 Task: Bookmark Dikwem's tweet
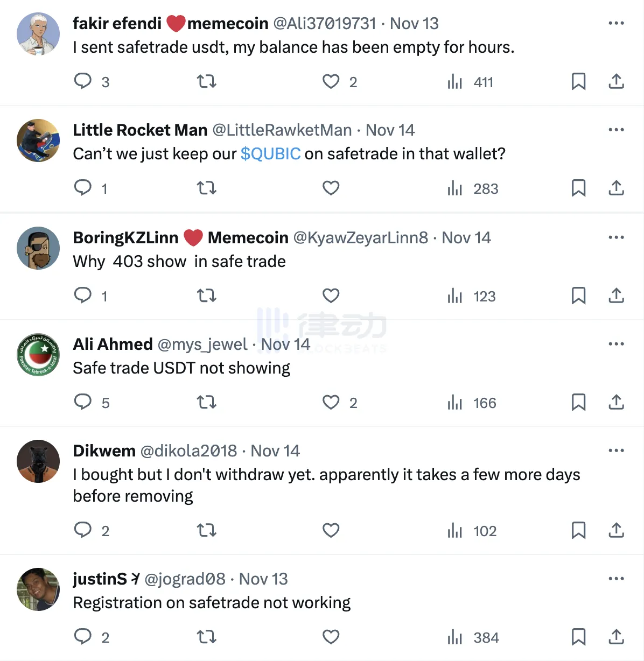coord(578,530)
